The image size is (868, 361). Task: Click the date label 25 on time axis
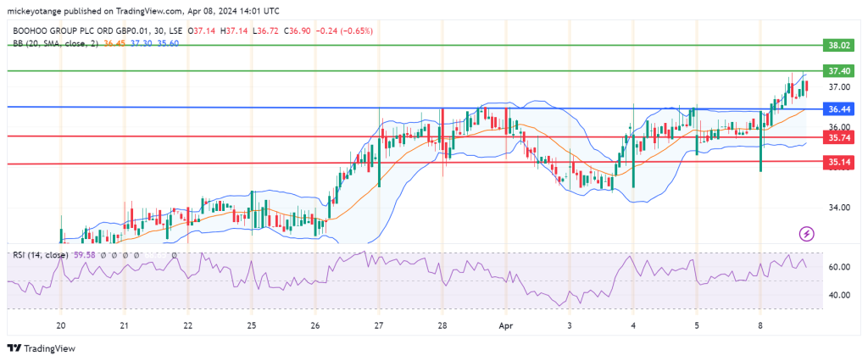point(251,326)
